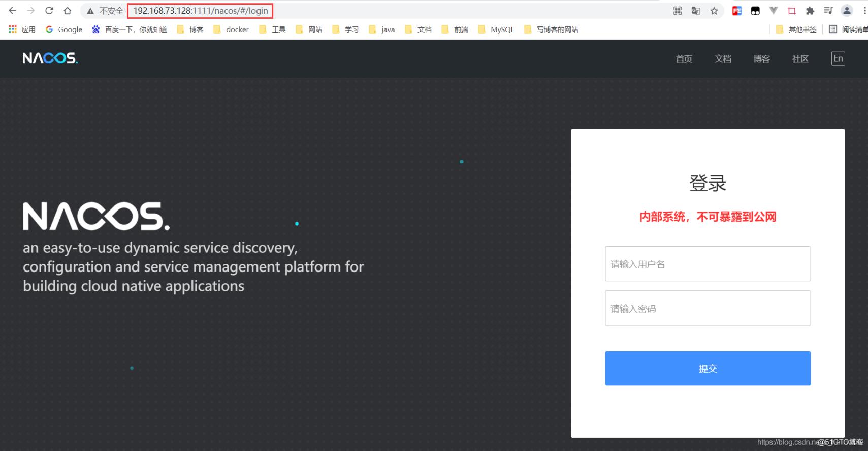Screen dimensions: 868x451
Task: Focus the 请输入密码 password field
Action: point(708,308)
